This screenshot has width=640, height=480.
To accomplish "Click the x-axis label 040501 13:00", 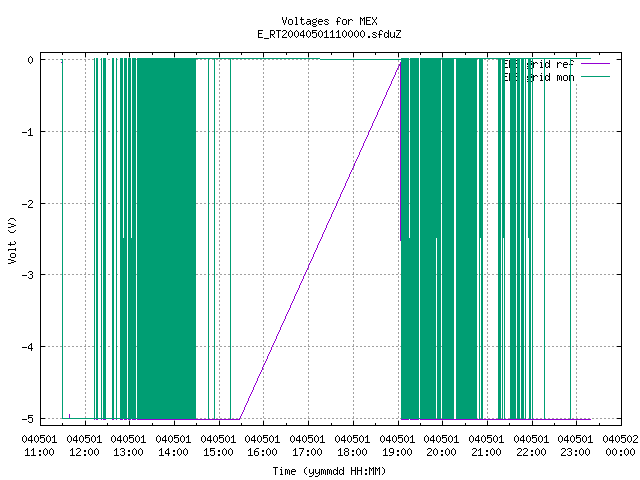I will (128, 446).
